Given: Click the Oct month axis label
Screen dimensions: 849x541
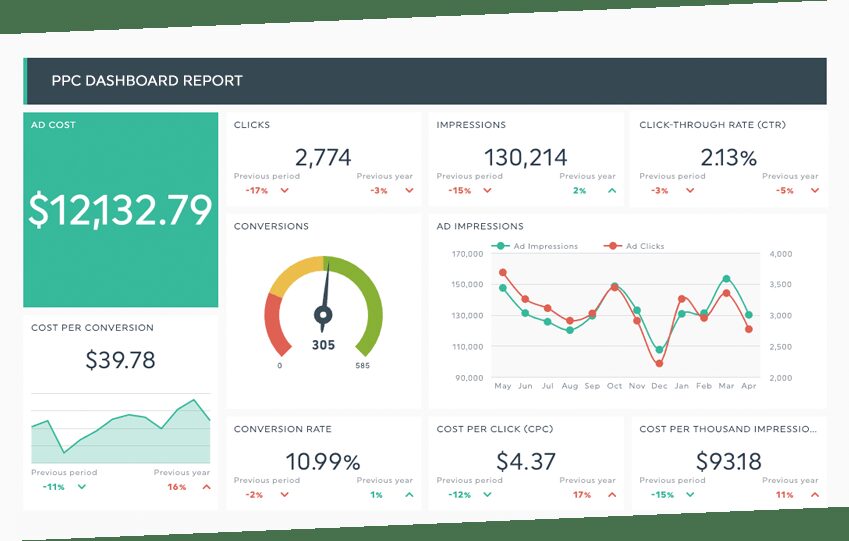Looking at the screenshot, I should 614,386.
